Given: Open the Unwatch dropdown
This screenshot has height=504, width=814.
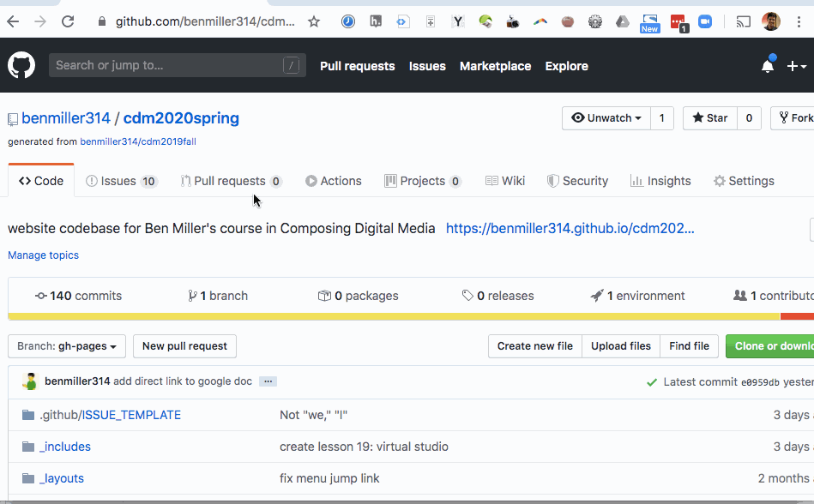Looking at the screenshot, I should (606, 118).
